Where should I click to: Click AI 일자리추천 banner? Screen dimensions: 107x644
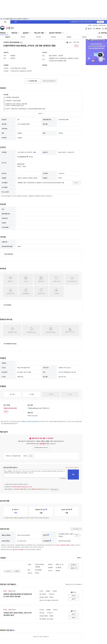(96, 52)
